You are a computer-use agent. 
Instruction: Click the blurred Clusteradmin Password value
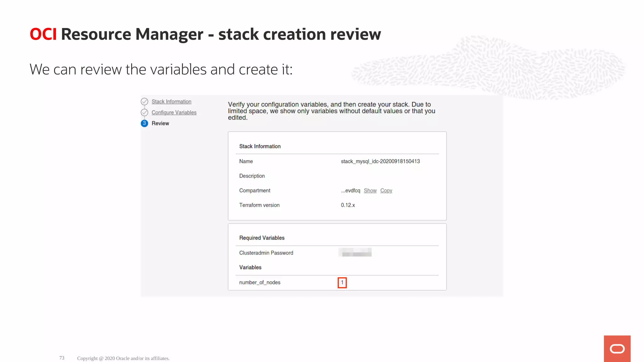coord(355,252)
